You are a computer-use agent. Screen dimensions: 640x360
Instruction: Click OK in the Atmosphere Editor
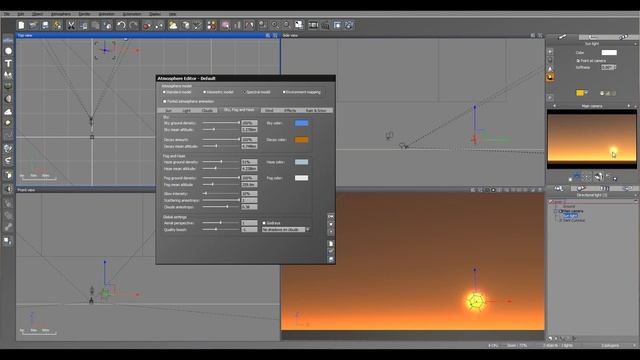click(331, 216)
